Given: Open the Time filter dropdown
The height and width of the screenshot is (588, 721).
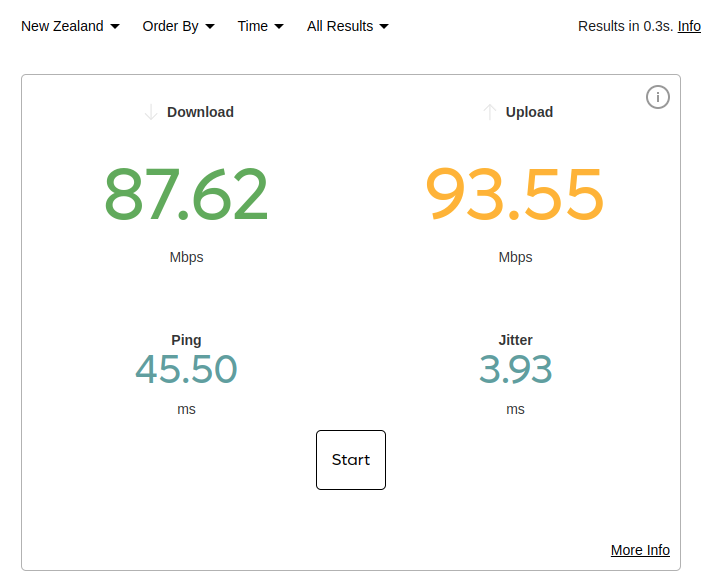Looking at the screenshot, I should pos(260,26).
